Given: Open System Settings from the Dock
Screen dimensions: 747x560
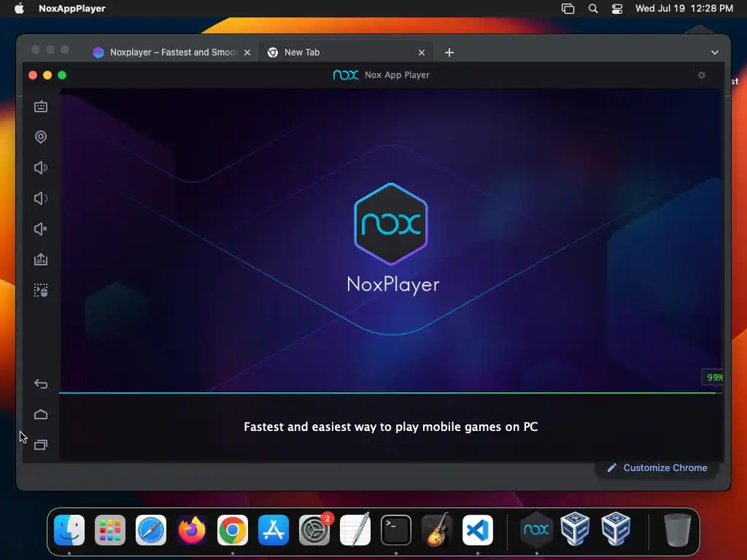Looking at the screenshot, I should point(314,530).
